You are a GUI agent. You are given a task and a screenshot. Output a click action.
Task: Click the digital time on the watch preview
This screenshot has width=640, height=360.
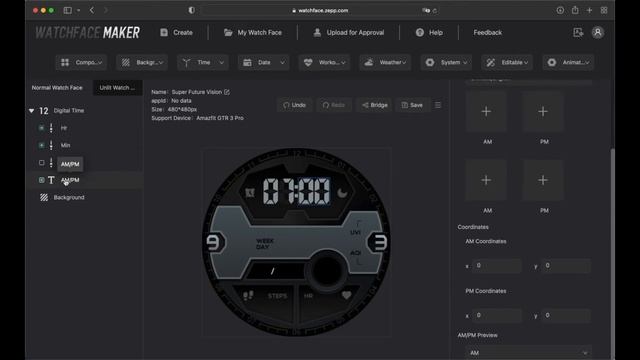(296, 191)
